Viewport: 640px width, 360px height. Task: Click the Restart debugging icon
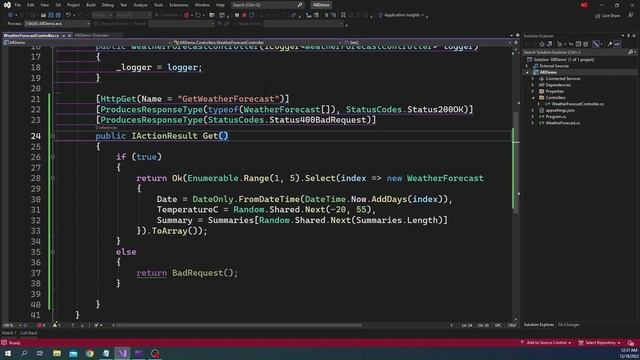coord(252,15)
